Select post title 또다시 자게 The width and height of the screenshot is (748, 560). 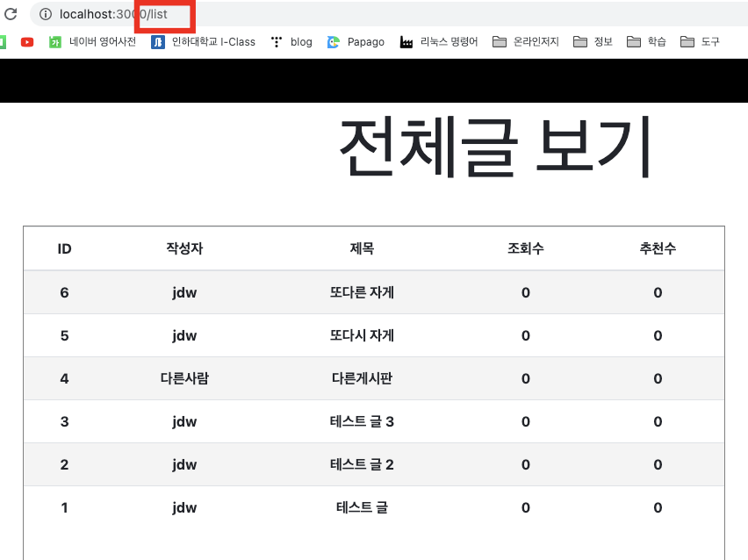pos(362,335)
